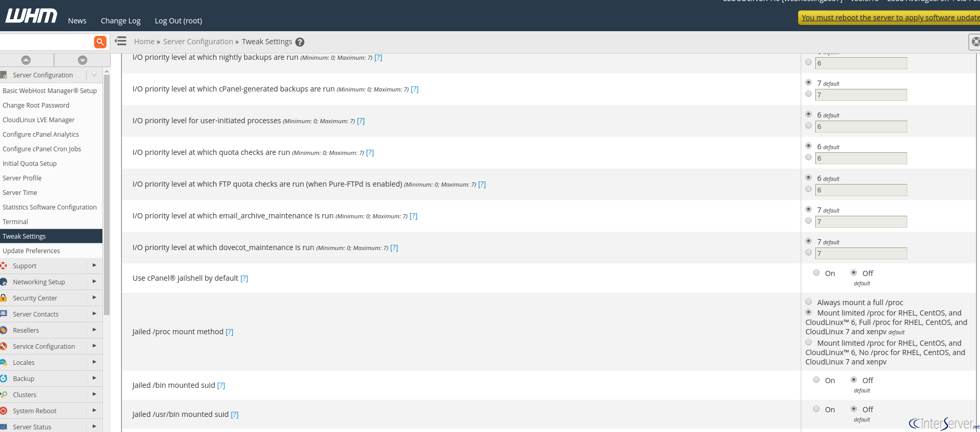Click the expand-all down arrow in sidebar
Screen dimensions: 980x432
82,60
